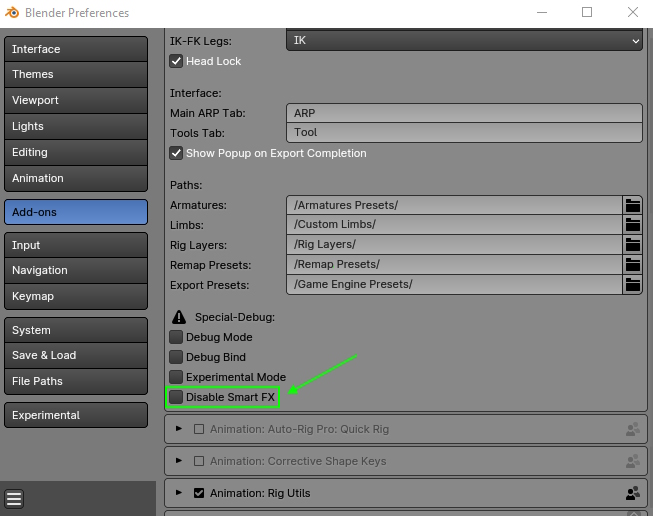Open Animation preferences section
Viewport: 653px width, 516px height.
click(x=76, y=178)
